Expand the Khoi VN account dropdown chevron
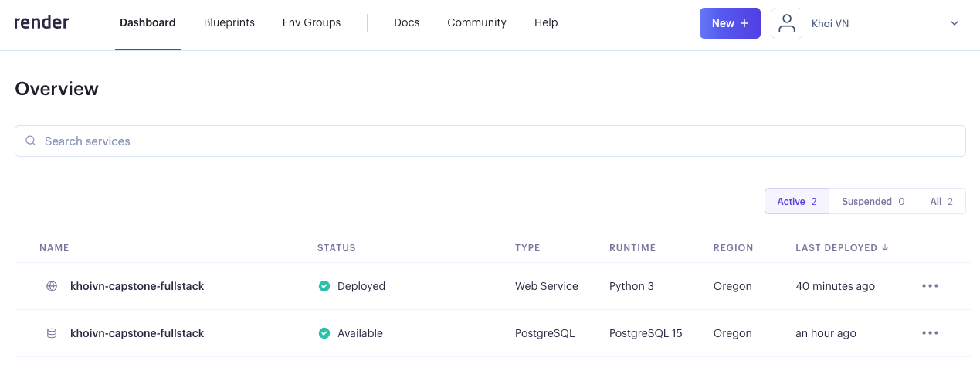The image size is (980, 368). click(955, 23)
